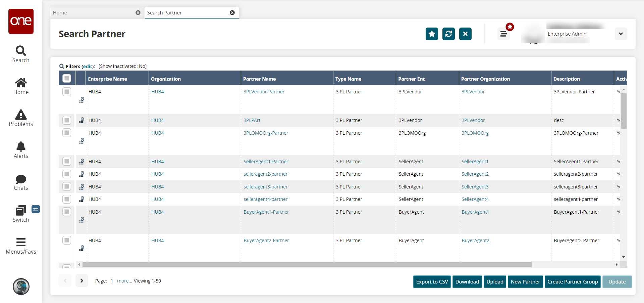The image size is (644, 303).
Task: Go to next page arrow
Action: [x=82, y=280]
